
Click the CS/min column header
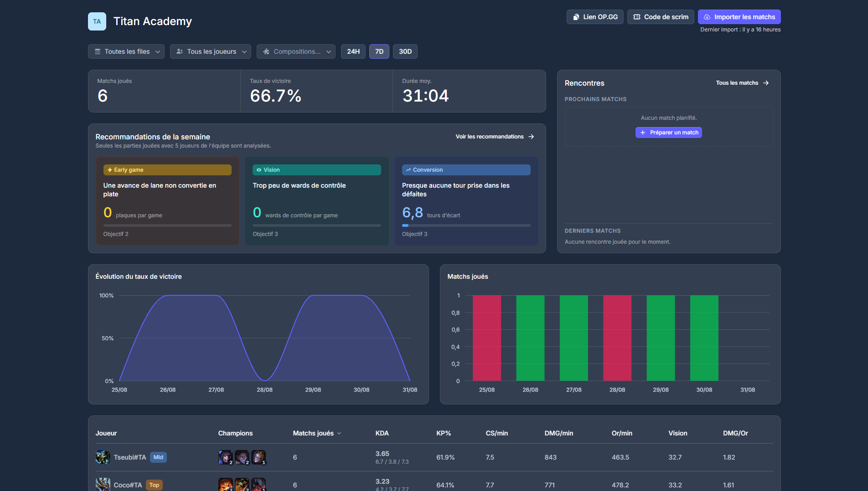[x=496, y=433]
